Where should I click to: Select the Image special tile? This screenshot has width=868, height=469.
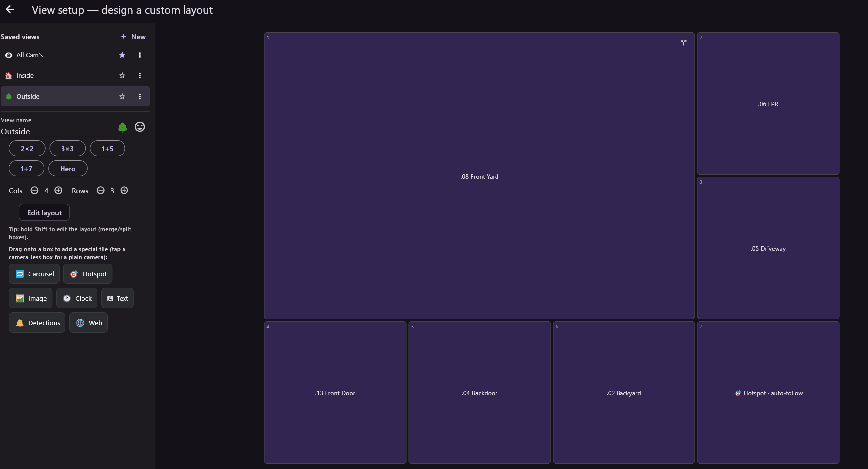pos(31,298)
